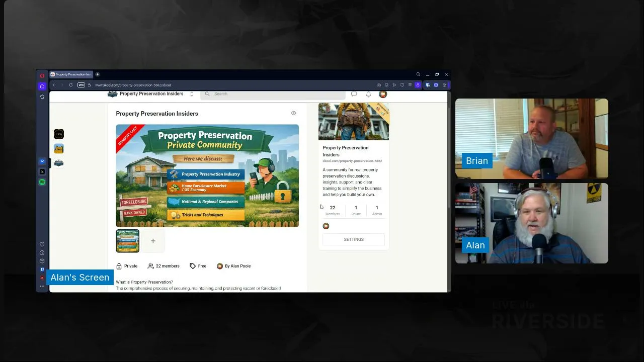Switch to the EVA community icon
Screen dimensions: 644x362
click(59, 134)
